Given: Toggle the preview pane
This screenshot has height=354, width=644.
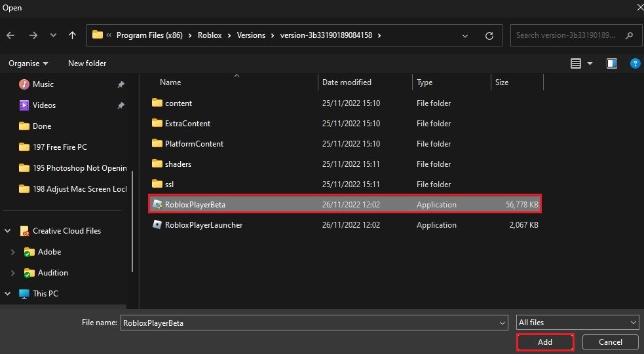Looking at the screenshot, I should 612,63.
